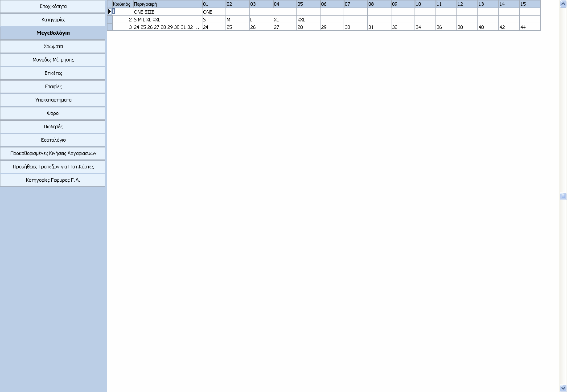Screen dimensions: 567x392
Task: Click the size 34 cell
Action: point(425,27)
